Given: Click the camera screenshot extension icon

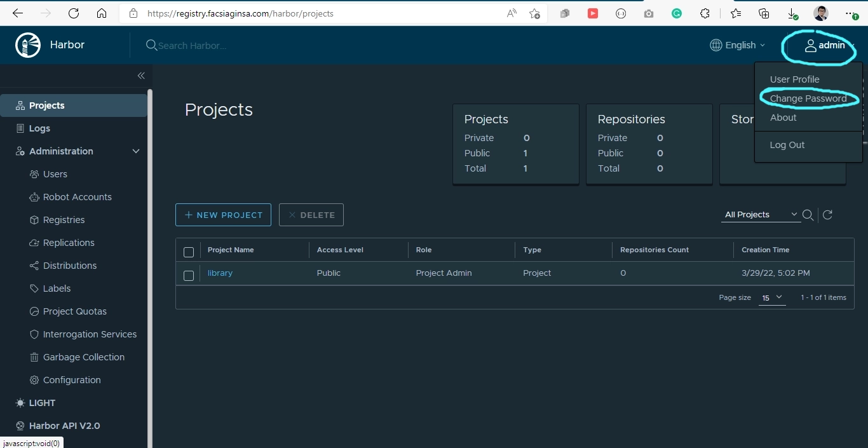Looking at the screenshot, I should [x=649, y=13].
